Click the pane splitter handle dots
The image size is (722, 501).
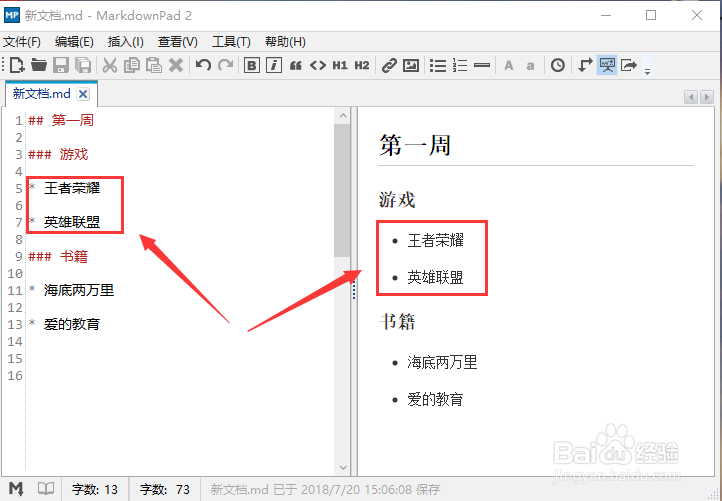pos(354,290)
